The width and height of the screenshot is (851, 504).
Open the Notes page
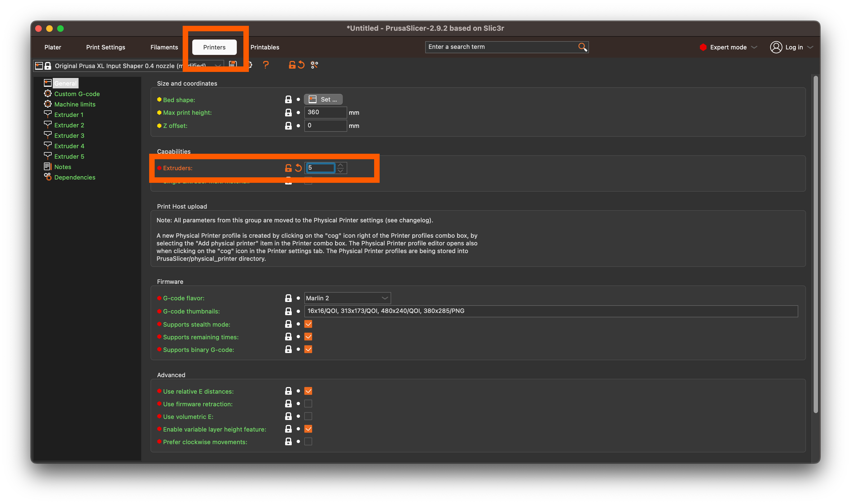point(63,167)
